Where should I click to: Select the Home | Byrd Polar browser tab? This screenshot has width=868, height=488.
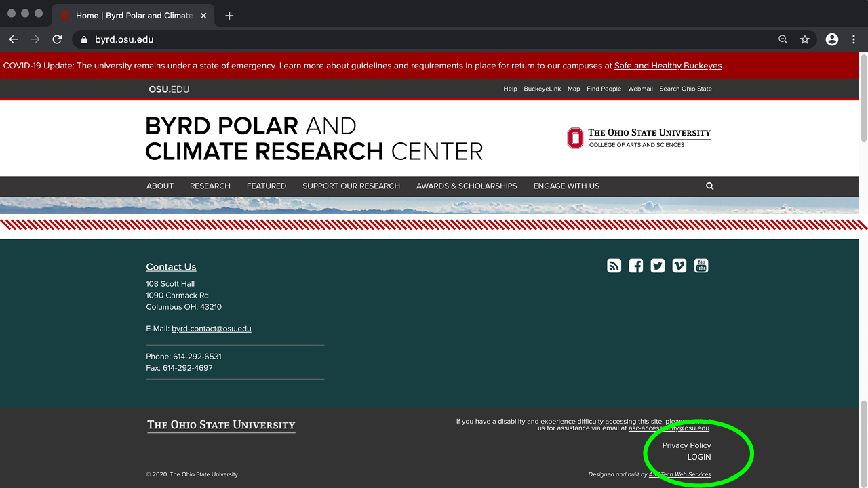coord(133,15)
